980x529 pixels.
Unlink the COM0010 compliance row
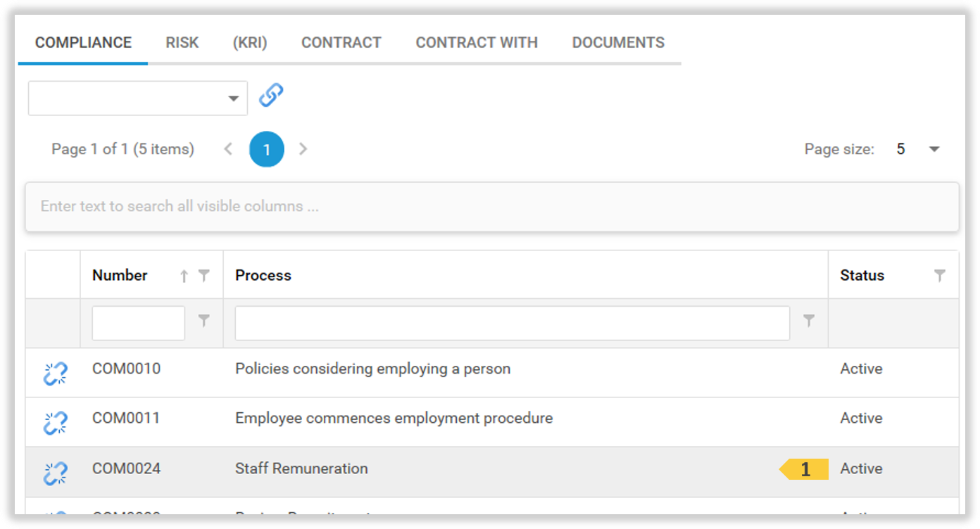[x=55, y=374]
